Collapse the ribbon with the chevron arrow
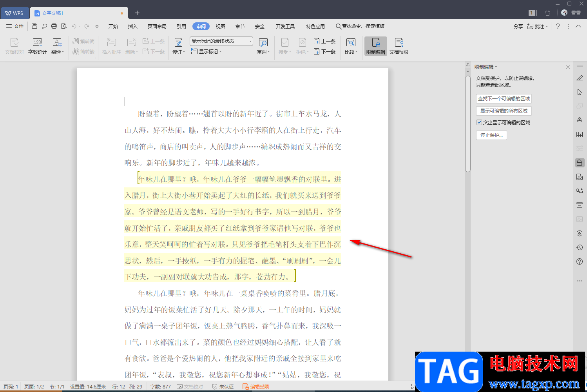The height and width of the screenshot is (392, 587). 578,26
